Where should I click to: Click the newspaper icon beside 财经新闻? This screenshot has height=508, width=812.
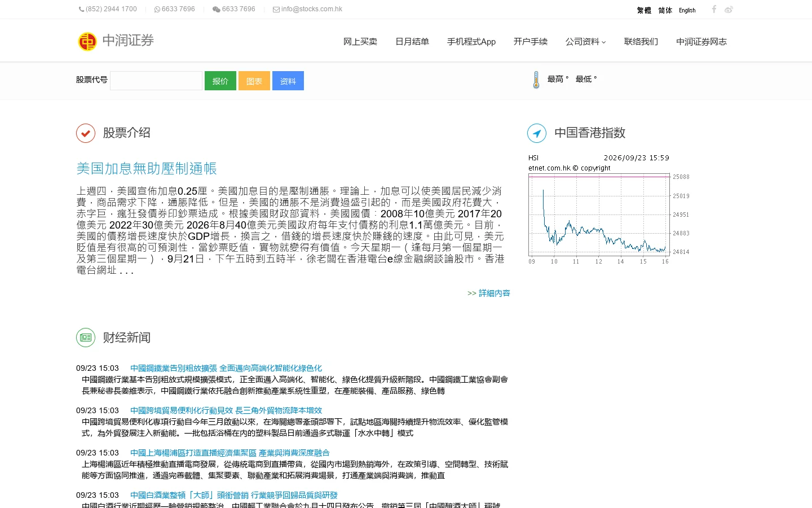[86, 338]
